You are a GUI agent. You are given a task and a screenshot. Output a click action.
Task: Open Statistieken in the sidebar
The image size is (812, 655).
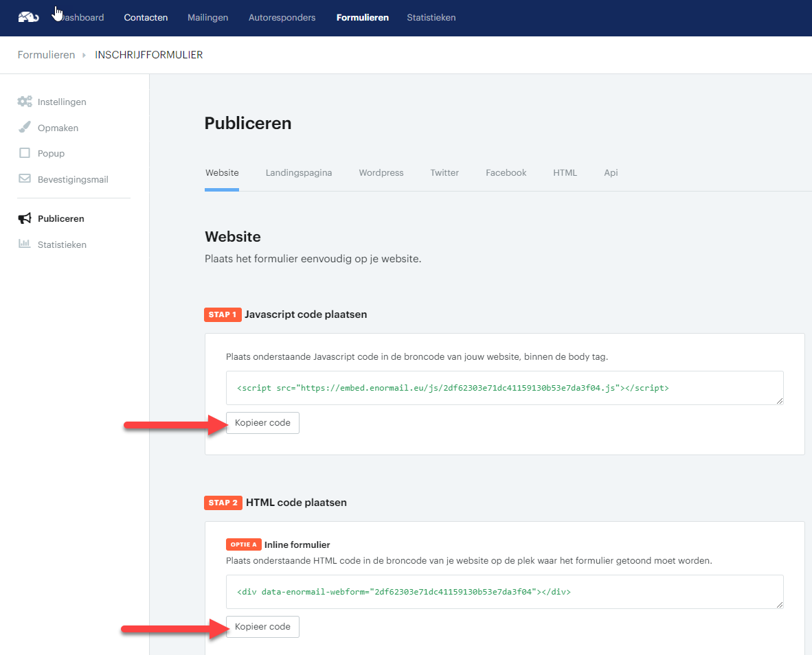pos(62,244)
